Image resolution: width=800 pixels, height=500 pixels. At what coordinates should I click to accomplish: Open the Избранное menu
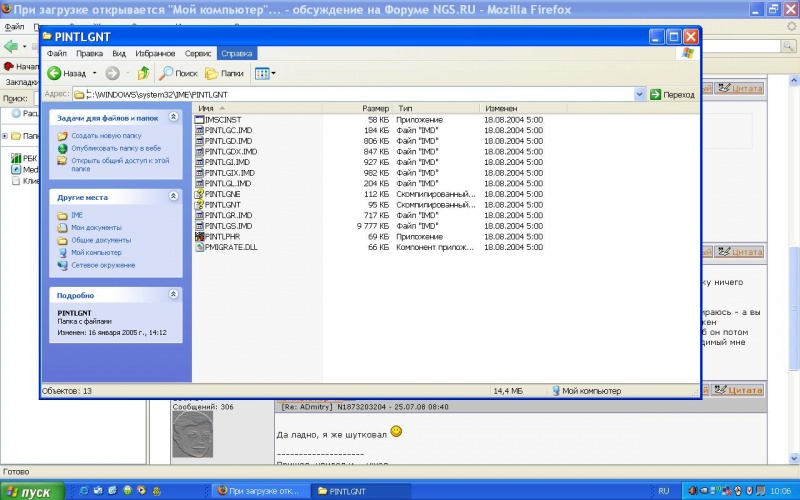(x=155, y=52)
